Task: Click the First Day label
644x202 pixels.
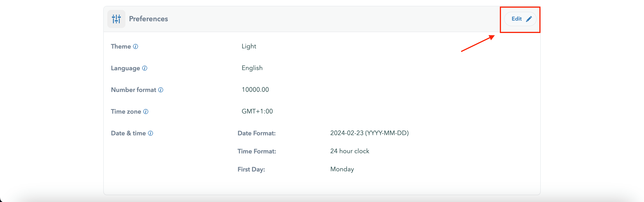Action: (x=251, y=170)
